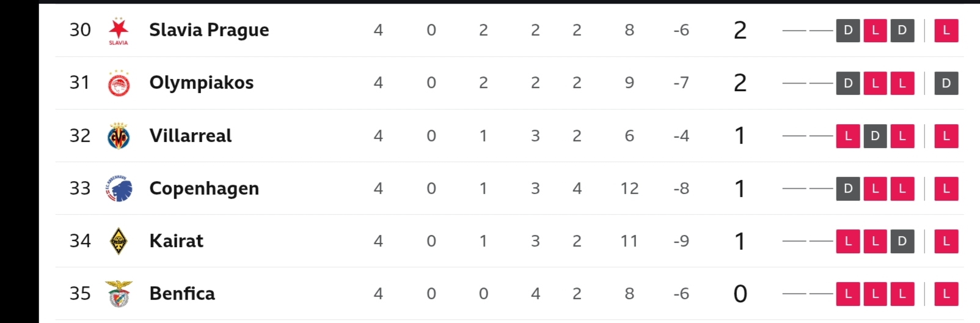Click the Kairat club crest

click(119, 241)
